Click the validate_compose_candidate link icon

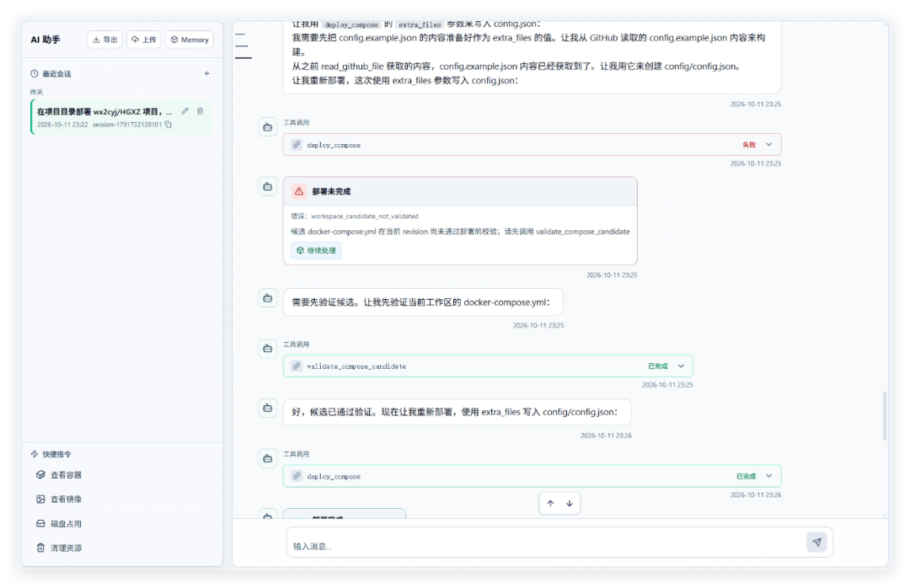coord(297,366)
